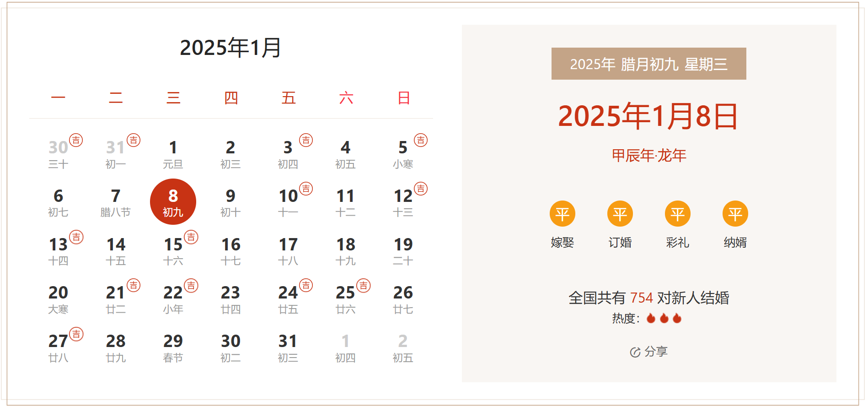
Task: Click the 吉 badge on January 3
Action: 306,140
